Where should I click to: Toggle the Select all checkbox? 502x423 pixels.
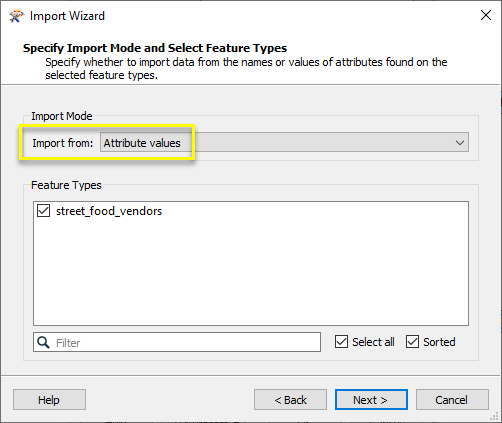click(341, 342)
